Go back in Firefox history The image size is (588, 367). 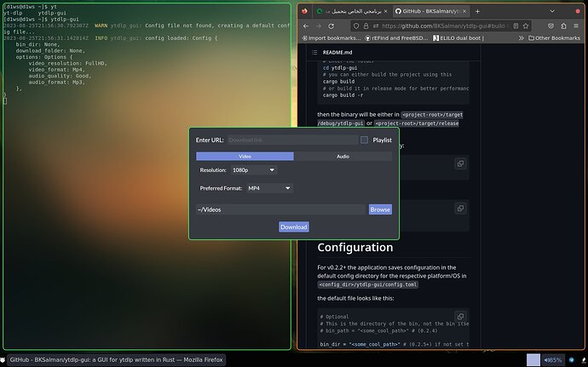306,26
